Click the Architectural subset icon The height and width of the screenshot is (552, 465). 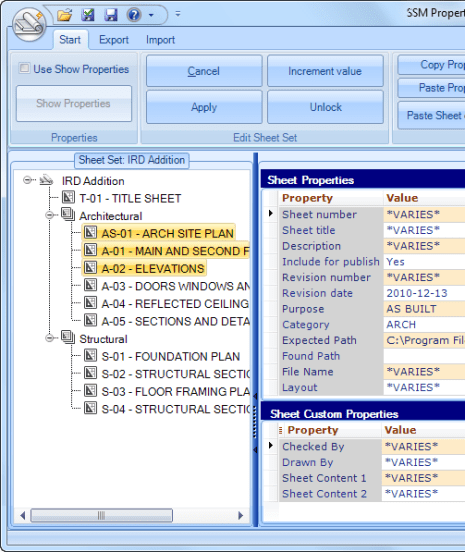[68, 214]
